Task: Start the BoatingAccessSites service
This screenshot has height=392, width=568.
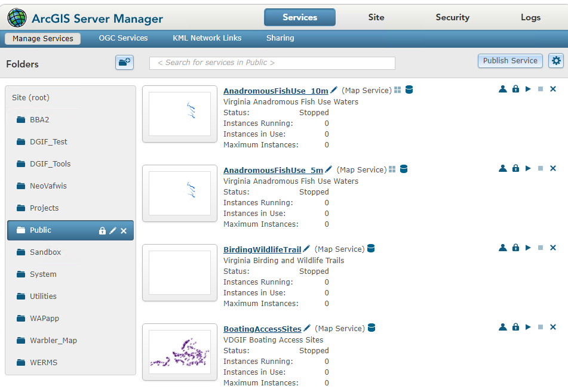Action: (x=528, y=327)
